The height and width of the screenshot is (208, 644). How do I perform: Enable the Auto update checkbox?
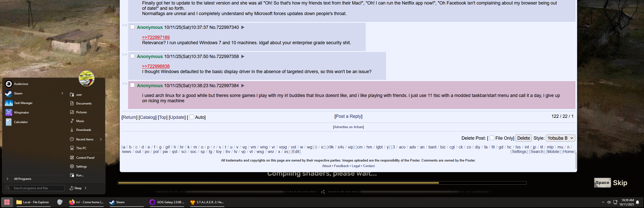(192, 117)
